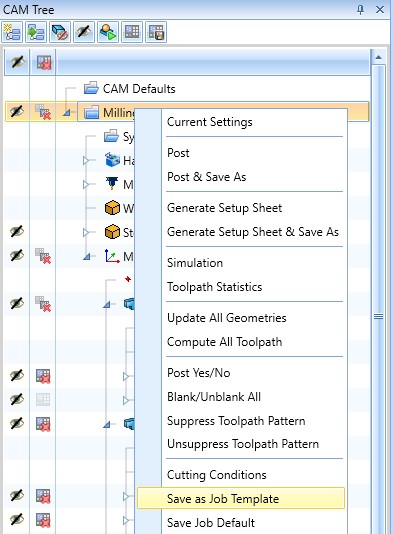Viewport: 394px width, 534px height.
Task: Toggle visibility eye on the Milling row
Action: coord(17,111)
